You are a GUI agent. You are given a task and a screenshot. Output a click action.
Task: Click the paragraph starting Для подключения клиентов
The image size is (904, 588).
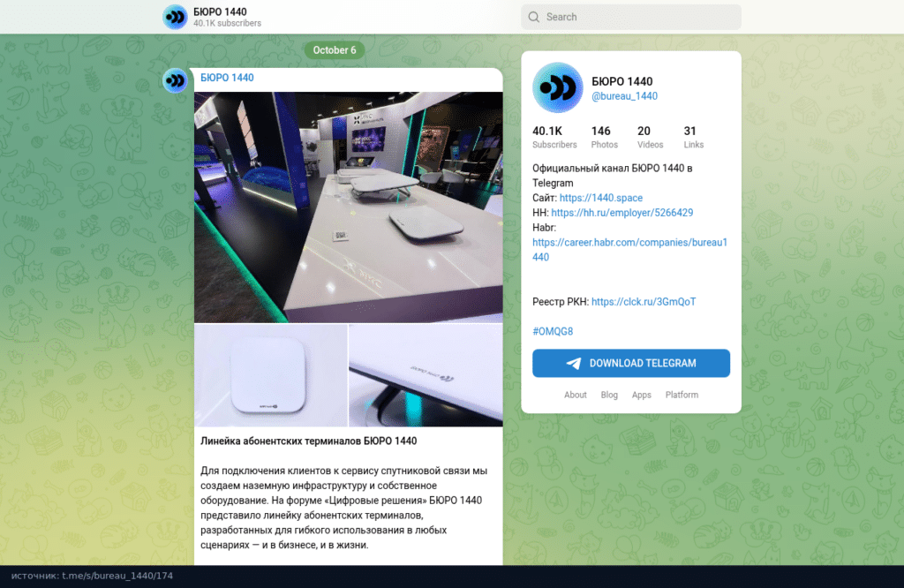[x=345, y=508]
